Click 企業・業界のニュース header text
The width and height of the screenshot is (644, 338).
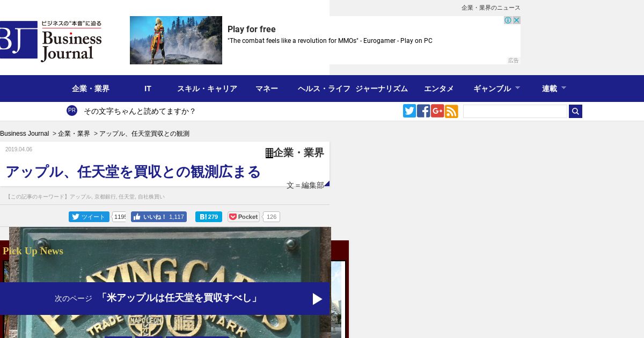click(491, 8)
